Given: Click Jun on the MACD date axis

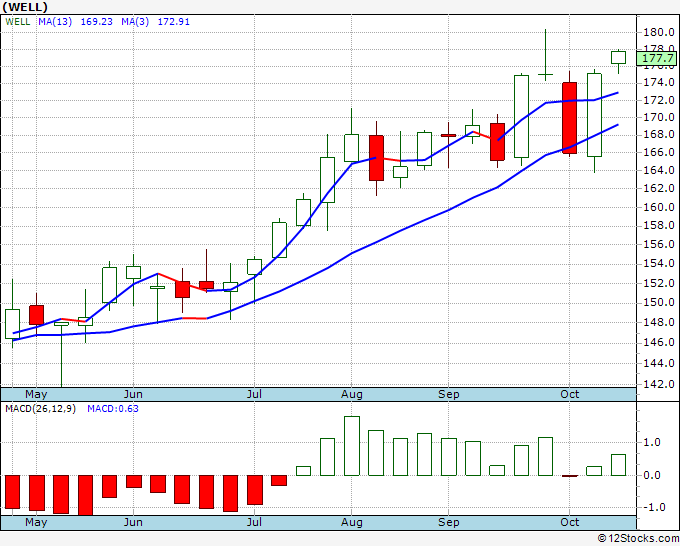Looking at the screenshot, I should click(133, 522).
